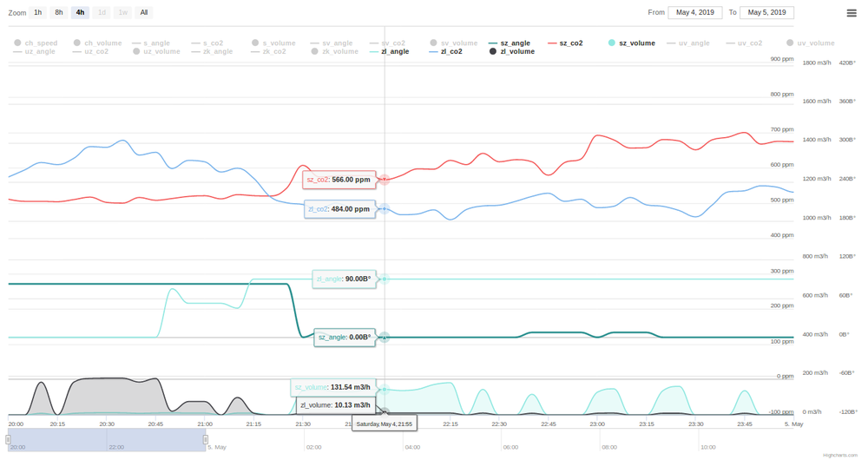Click the From date input field
This screenshot has height=460, width=868.
point(695,13)
